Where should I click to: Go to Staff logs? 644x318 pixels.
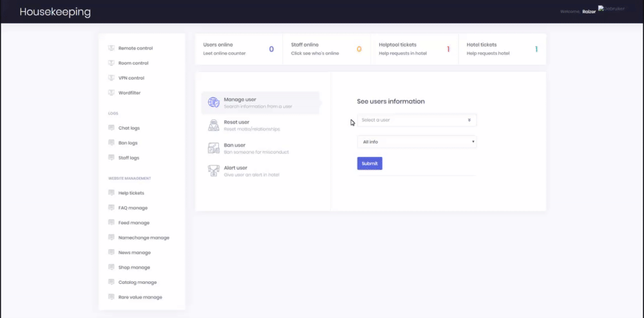(129, 158)
